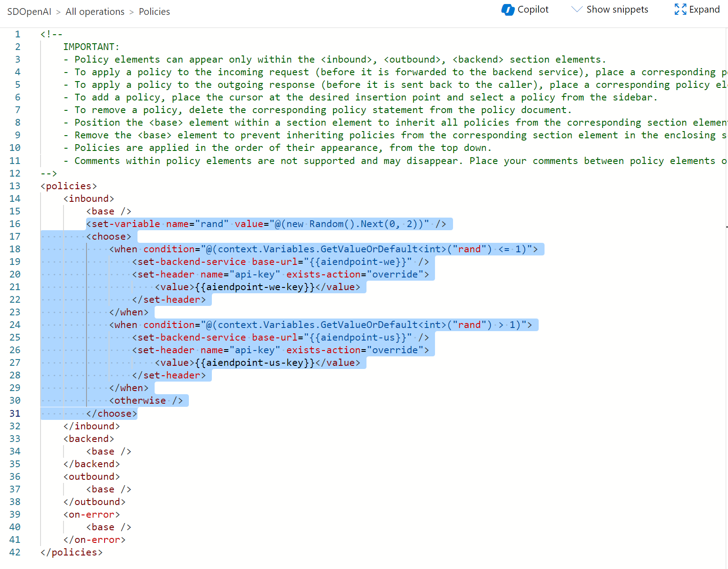This screenshot has height=569, width=728.
Task: Click the Expand editor arrows icon
Action: [680, 9]
